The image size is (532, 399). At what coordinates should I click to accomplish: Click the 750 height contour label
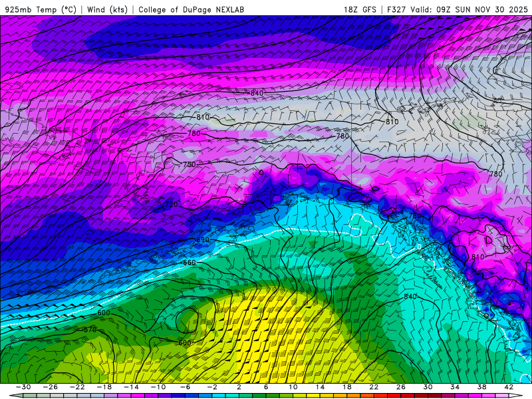point(190,164)
